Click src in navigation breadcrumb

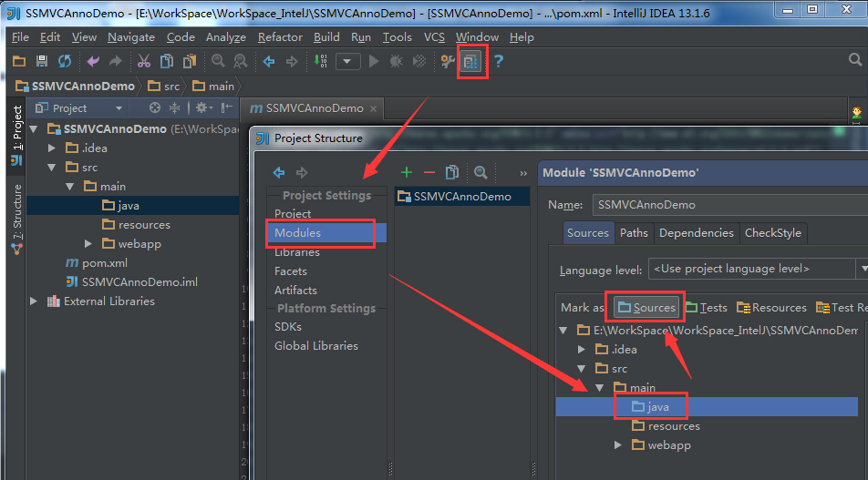coord(164,87)
